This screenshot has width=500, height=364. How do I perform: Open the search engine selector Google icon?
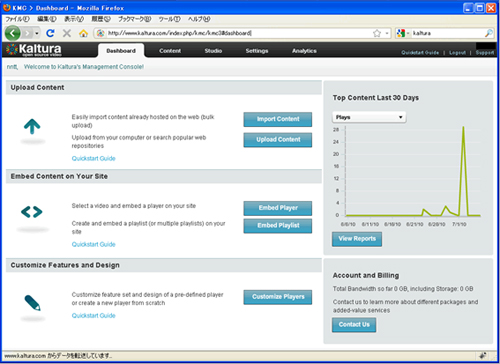pyautogui.click(x=401, y=33)
